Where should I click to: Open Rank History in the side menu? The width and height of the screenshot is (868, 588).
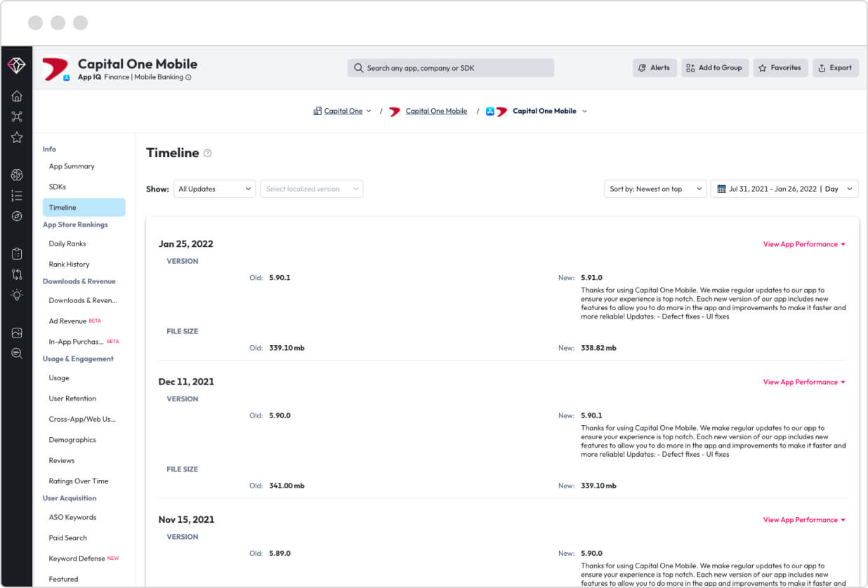click(70, 265)
